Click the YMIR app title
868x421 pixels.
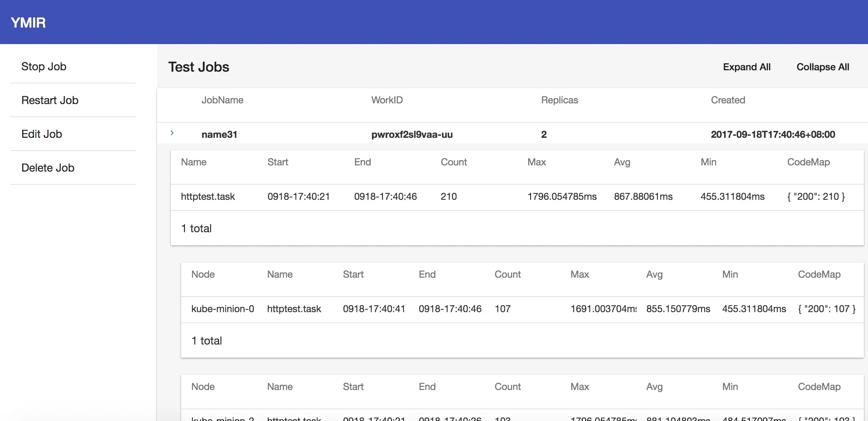click(x=28, y=23)
